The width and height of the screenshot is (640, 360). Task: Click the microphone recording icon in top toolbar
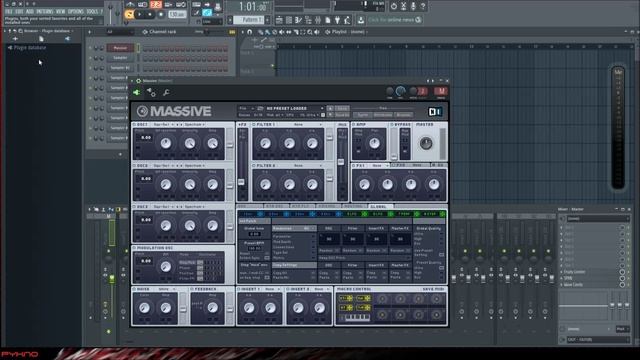413,6
